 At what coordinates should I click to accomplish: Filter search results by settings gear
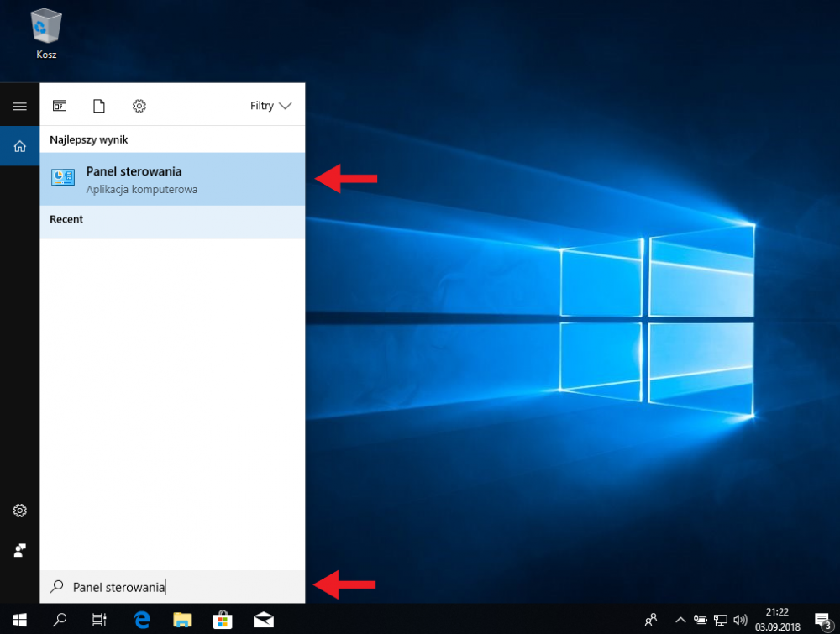click(139, 106)
